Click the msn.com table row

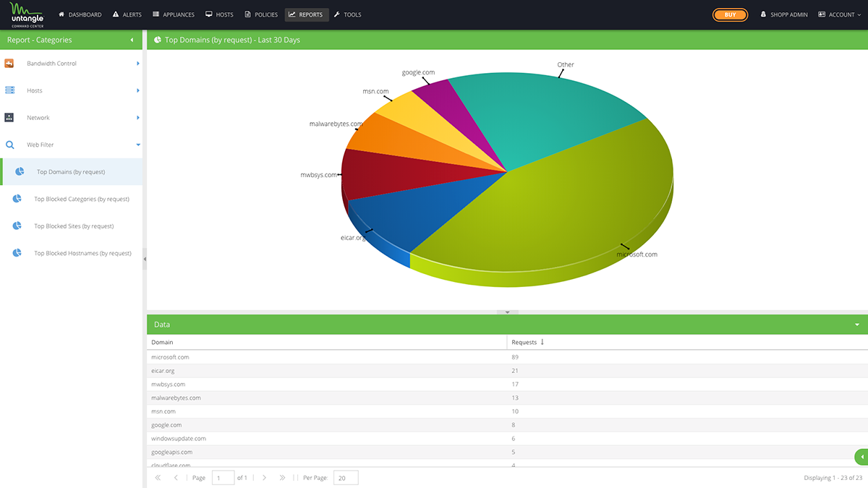point(507,411)
